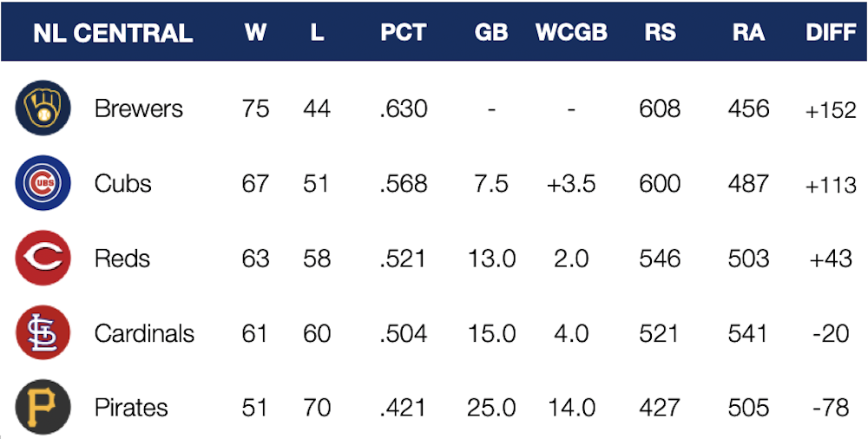Select the Reds team name

point(122,259)
